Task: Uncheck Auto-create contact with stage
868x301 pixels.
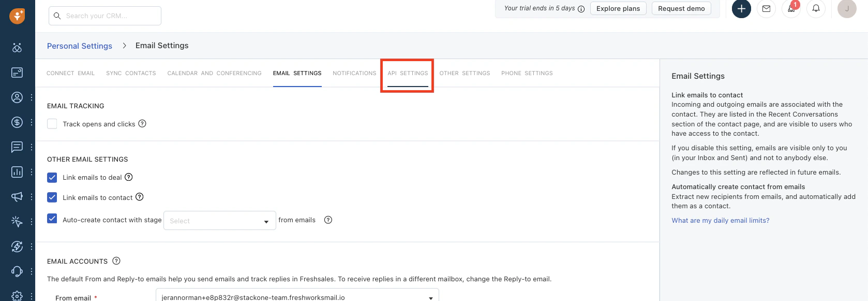Action: [52, 219]
